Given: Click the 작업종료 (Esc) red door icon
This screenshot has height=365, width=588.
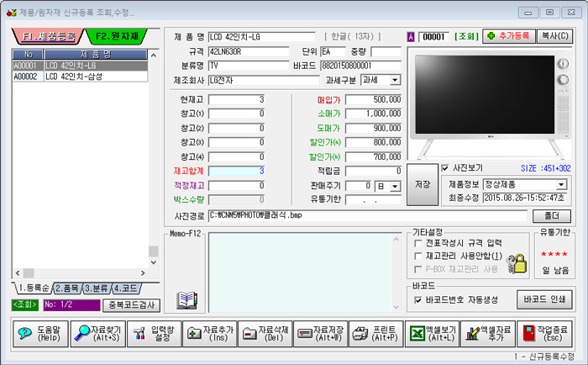Looking at the screenshot, I should tap(528, 333).
